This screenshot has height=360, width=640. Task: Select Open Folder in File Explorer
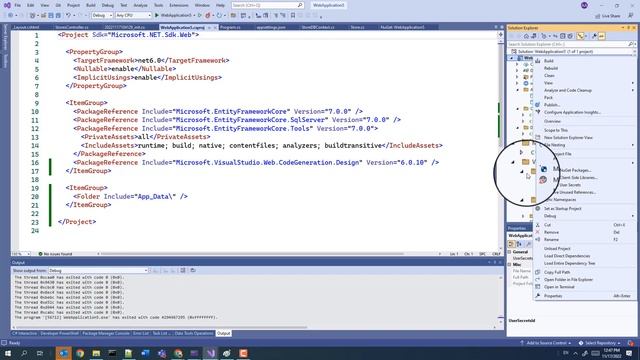tap(568, 280)
